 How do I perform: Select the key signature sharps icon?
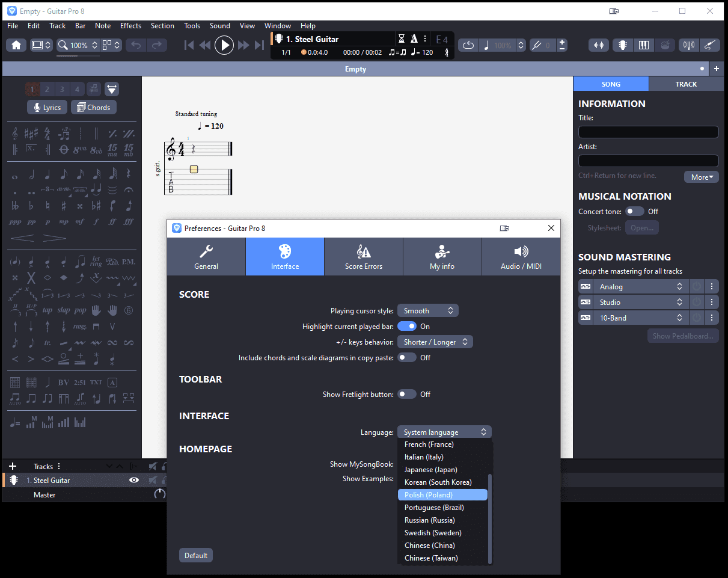tap(31, 133)
